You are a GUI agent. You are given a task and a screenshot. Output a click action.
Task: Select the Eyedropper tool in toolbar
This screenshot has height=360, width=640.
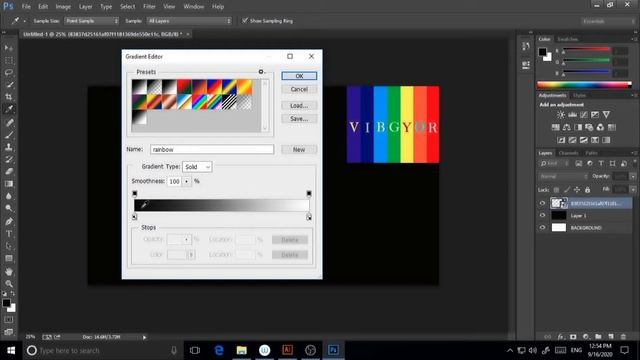[9, 109]
